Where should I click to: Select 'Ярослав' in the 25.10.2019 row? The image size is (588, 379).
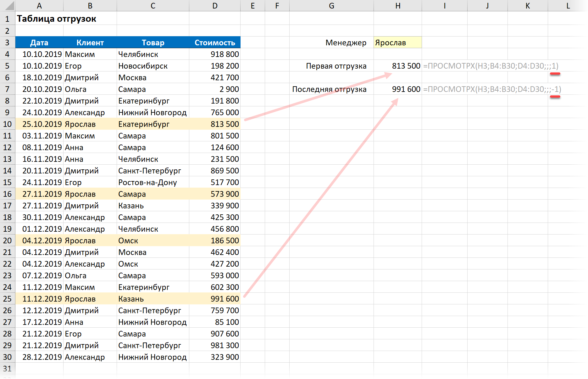90,124
